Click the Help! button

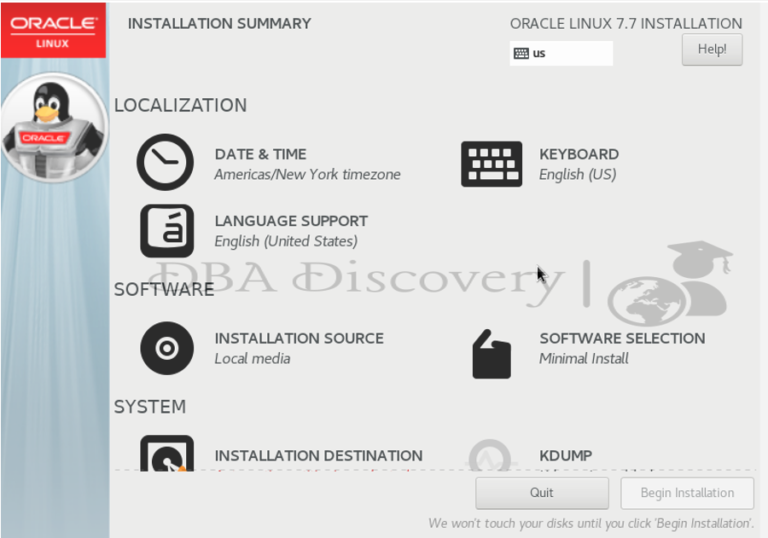(x=712, y=49)
